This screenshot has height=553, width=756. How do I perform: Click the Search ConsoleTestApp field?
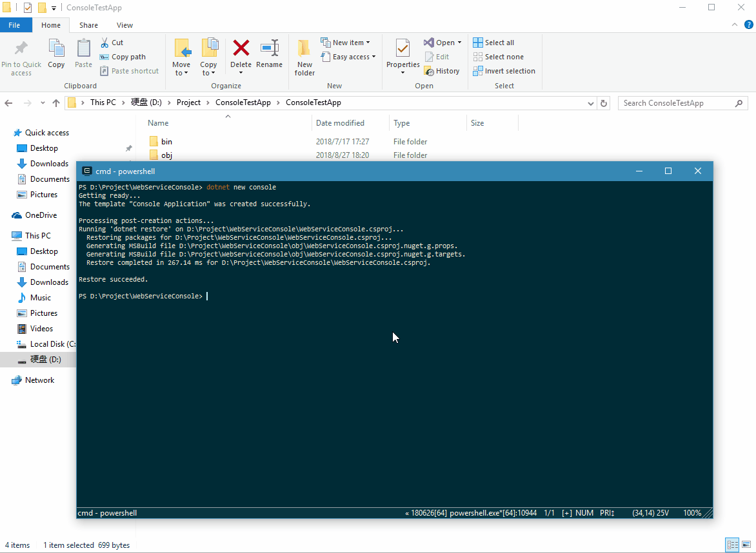pos(676,103)
